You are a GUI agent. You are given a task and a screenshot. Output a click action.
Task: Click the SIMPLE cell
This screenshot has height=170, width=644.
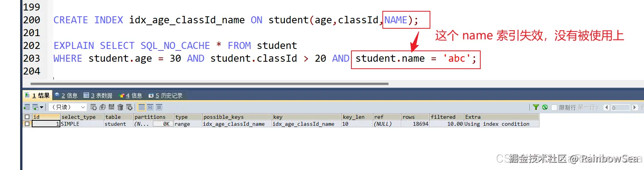[82, 124]
